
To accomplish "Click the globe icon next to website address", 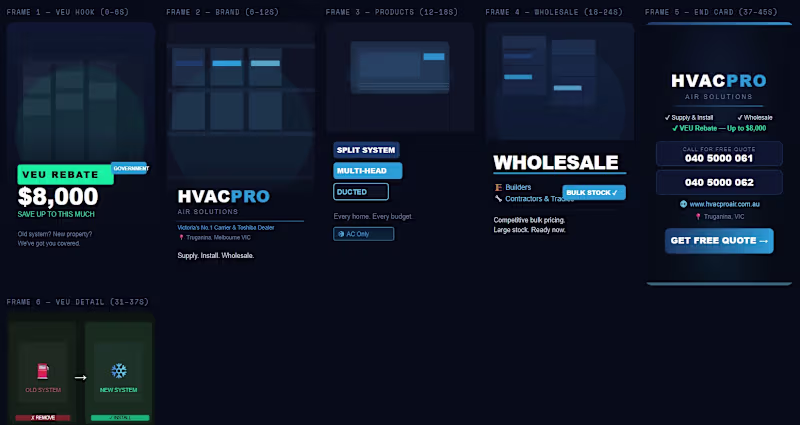I will [x=683, y=204].
